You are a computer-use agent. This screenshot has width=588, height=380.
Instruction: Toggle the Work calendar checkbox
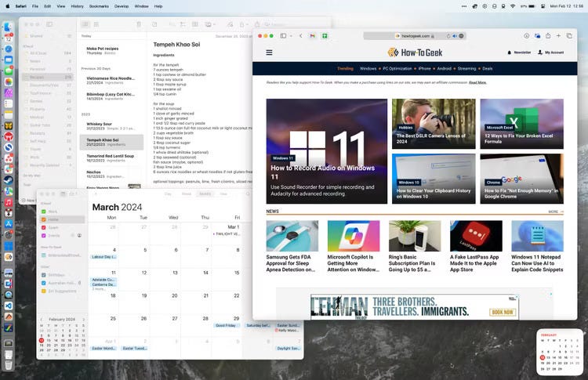click(x=43, y=212)
